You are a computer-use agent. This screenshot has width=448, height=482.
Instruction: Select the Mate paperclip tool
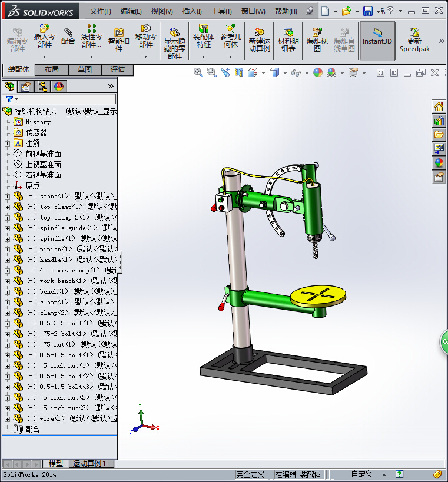pyautogui.click(x=68, y=36)
